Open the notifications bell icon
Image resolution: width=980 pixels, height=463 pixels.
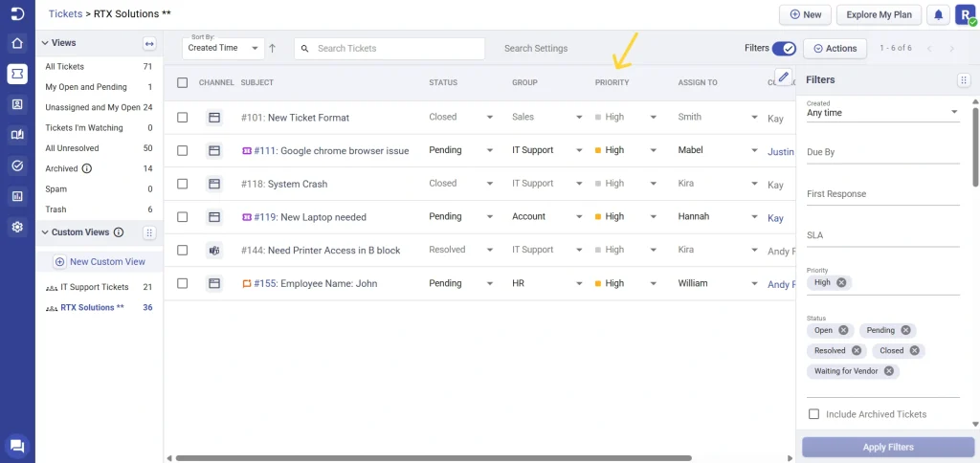click(x=938, y=14)
